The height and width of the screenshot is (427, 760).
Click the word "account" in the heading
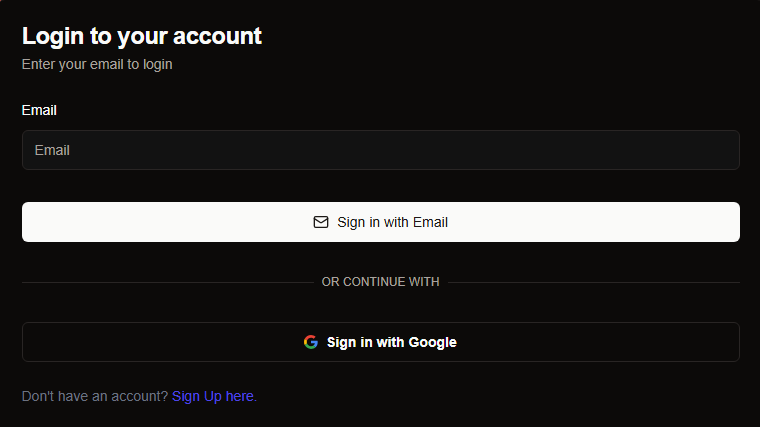(217, 36)
